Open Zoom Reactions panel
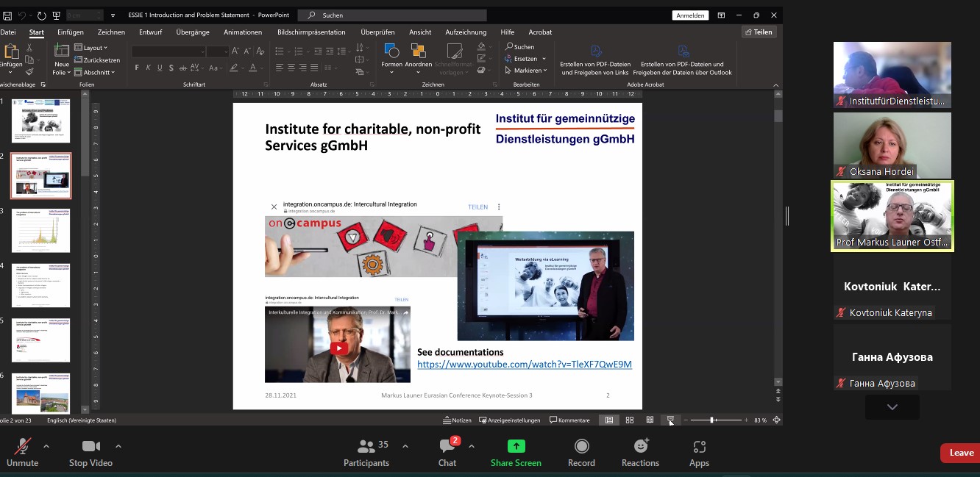980x477 pixels. (640, 453)
